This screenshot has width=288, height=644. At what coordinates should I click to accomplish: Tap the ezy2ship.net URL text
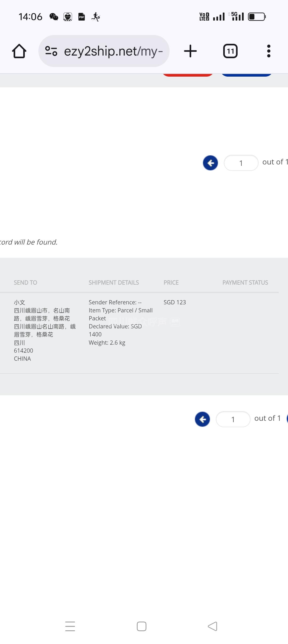[x=113, y=51]
